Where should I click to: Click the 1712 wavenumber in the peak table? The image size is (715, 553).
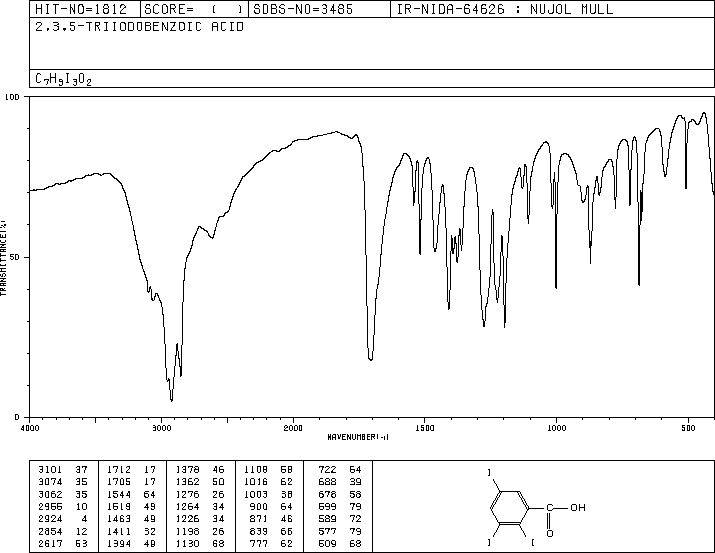coord(119,470)
